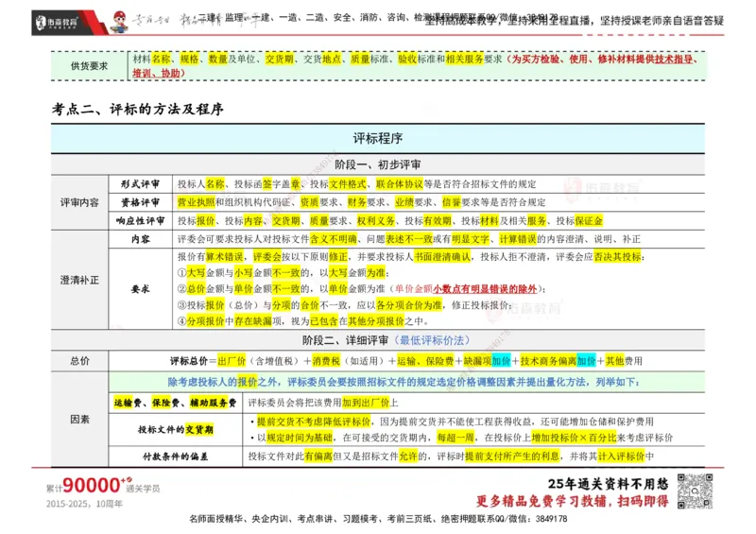Viewport: 756px width, 534px height.
Task: Click the 澄清补正 cell
Action: pos(79,280)
